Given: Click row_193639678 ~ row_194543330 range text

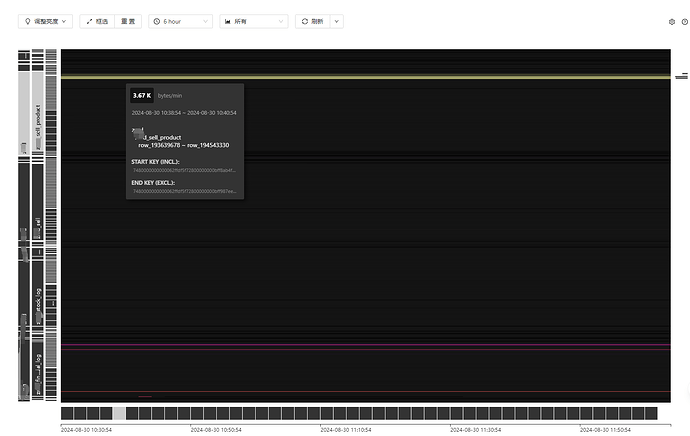Looking at the screenshot, I should [184, 145].
